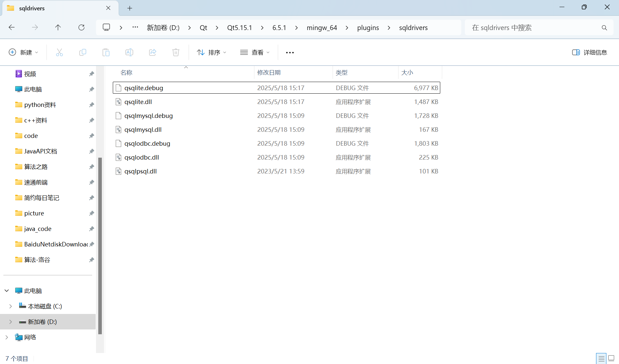Screen dimensions: 619x364
Task: Toggle the 详细信息 details pane
Action: click(x=590, y=52)
